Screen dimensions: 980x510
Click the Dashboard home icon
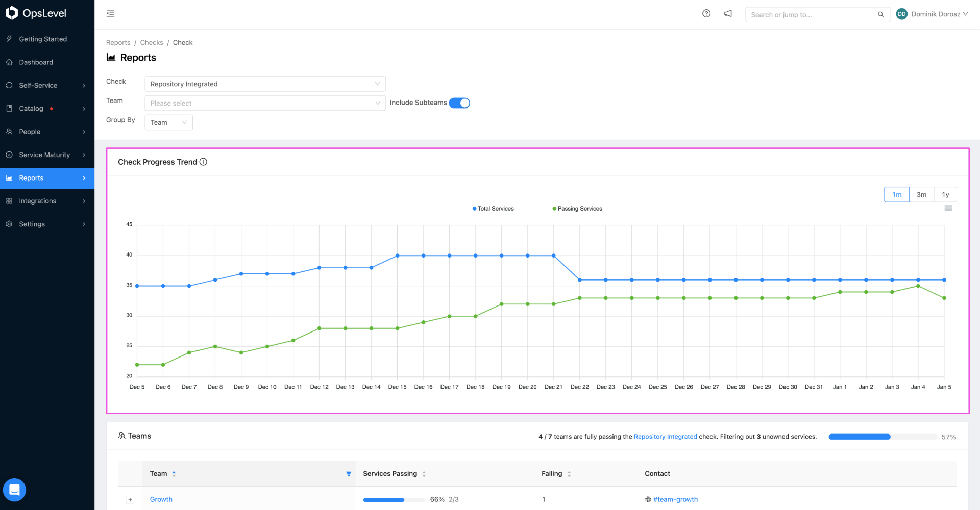pyautogui.click(x=9, y=62)
